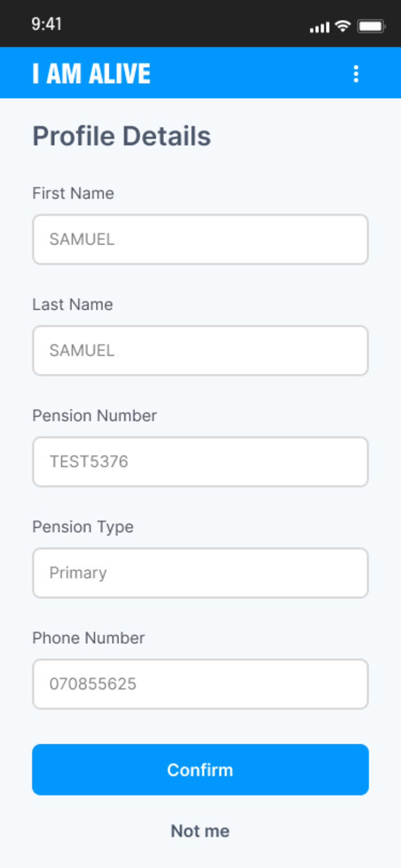Tap the 9:41 clock in status bar

pos(46,24)
